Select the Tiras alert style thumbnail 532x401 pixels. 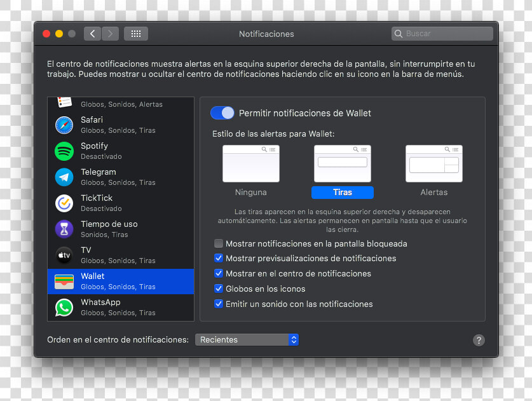[343, 163]
